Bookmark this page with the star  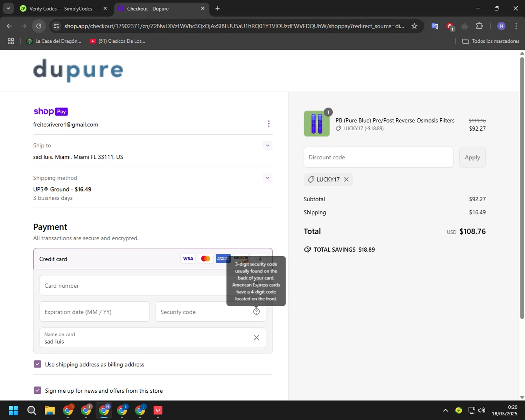coord(414,26)
